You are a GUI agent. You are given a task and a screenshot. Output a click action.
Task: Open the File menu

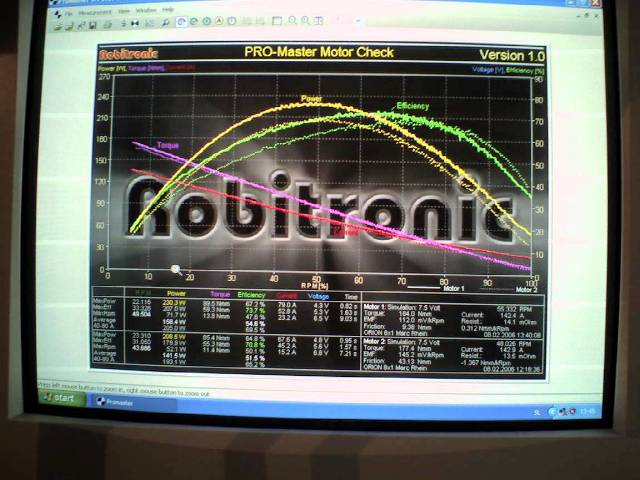pyautogui.click(x=69, y=14)
